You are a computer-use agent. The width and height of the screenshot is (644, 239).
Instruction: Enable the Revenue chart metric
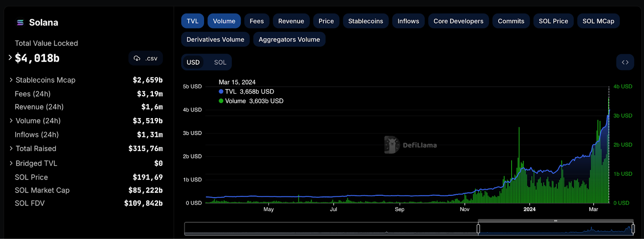point(291,21)
